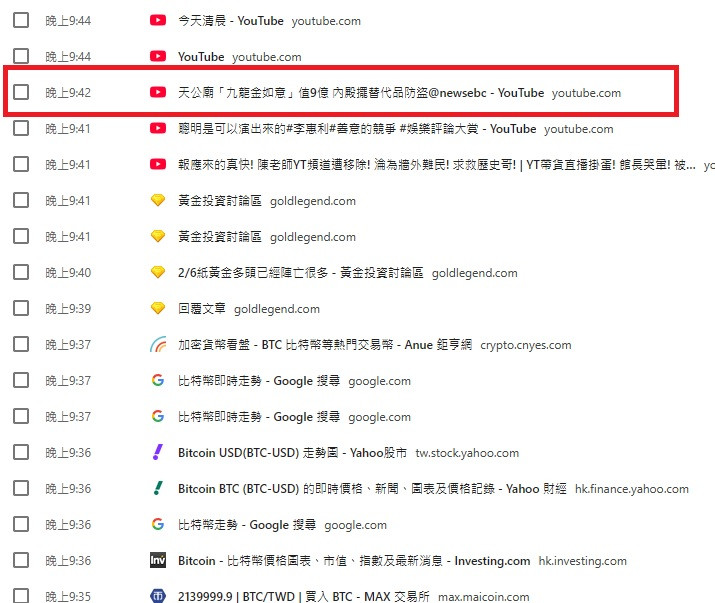The image size is (715, 603).
Task: Check the box for 今天清晨 - YouTube
Action: 21,20
